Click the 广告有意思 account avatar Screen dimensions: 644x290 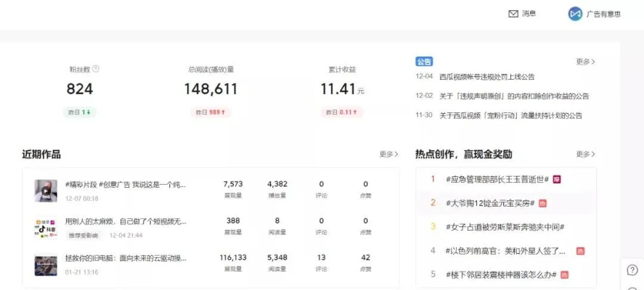[576, 14]
